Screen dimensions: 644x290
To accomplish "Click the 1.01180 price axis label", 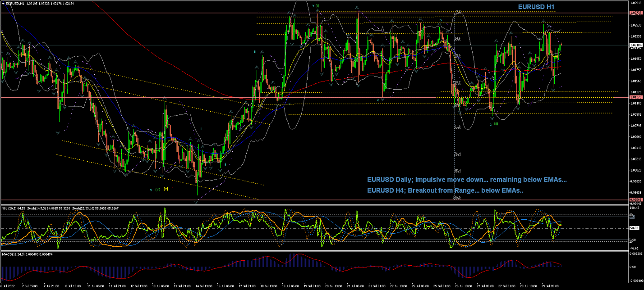I will coord(636,103).
